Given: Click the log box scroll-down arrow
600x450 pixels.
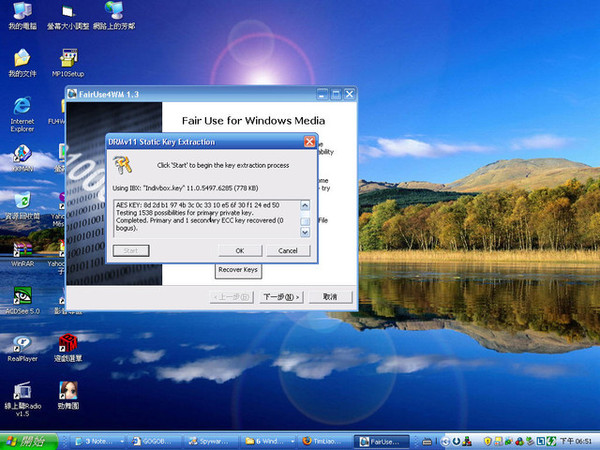Looking at the screenshot, I should pyautogui.click(x=305, y=232).
